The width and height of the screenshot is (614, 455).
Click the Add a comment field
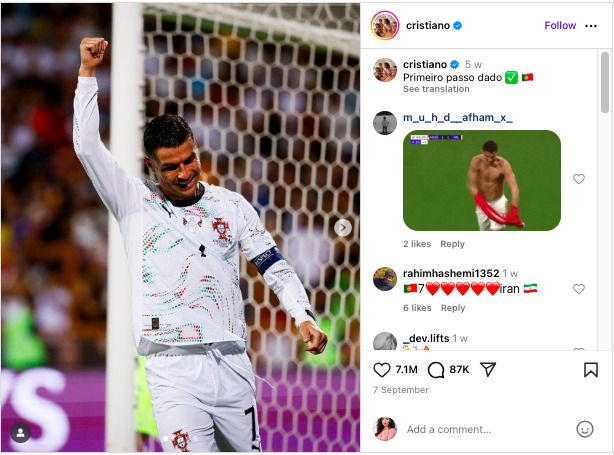coord(488,430)
